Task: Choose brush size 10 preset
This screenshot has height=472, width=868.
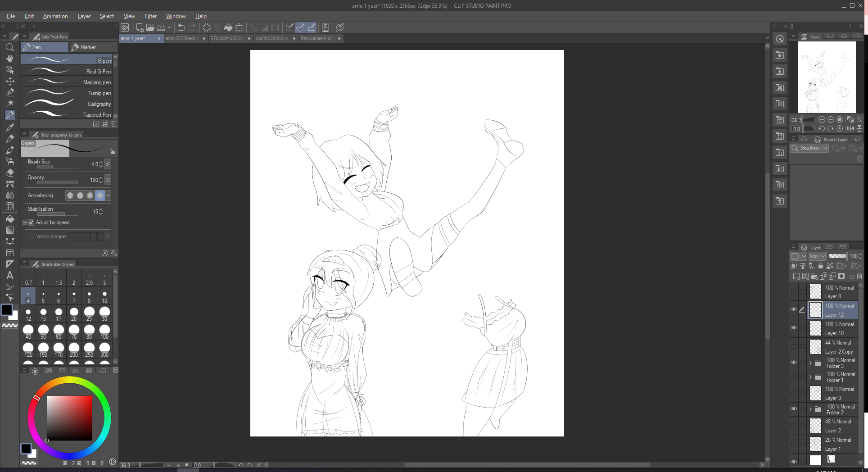Action: (104, 296)
